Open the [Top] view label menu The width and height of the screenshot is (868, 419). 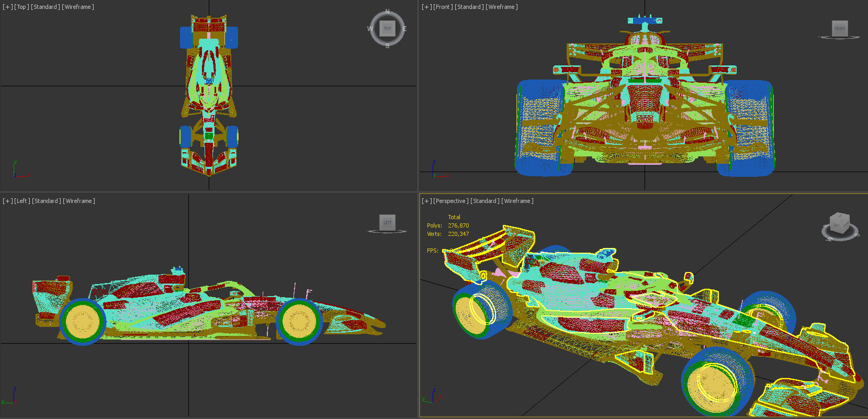[21, 7]
